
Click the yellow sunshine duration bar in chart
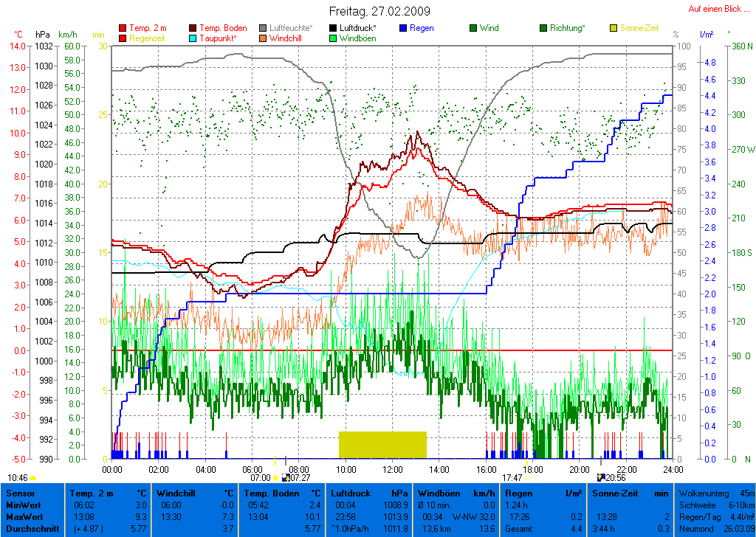point(382,445)
